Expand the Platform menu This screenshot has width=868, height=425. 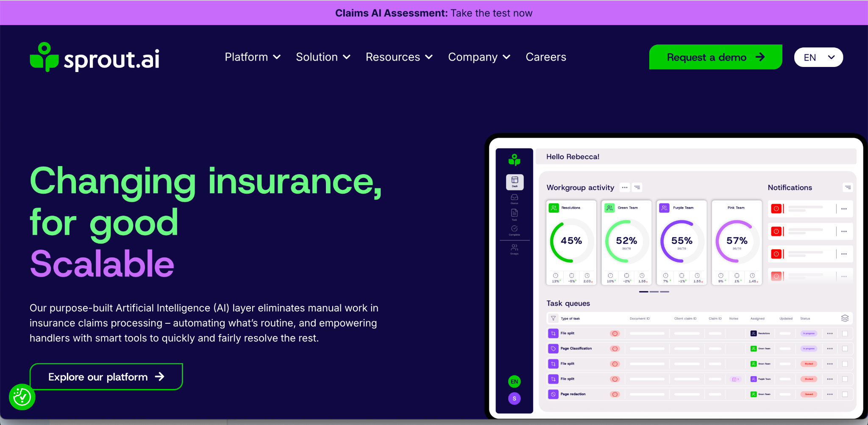pyautogui.click(x=253, y=57)
